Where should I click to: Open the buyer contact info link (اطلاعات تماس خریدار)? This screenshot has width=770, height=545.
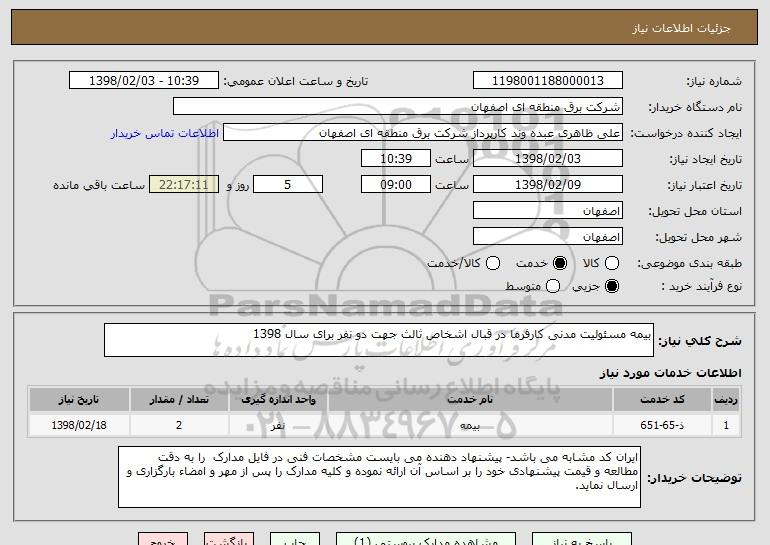[x=165, y=134]
